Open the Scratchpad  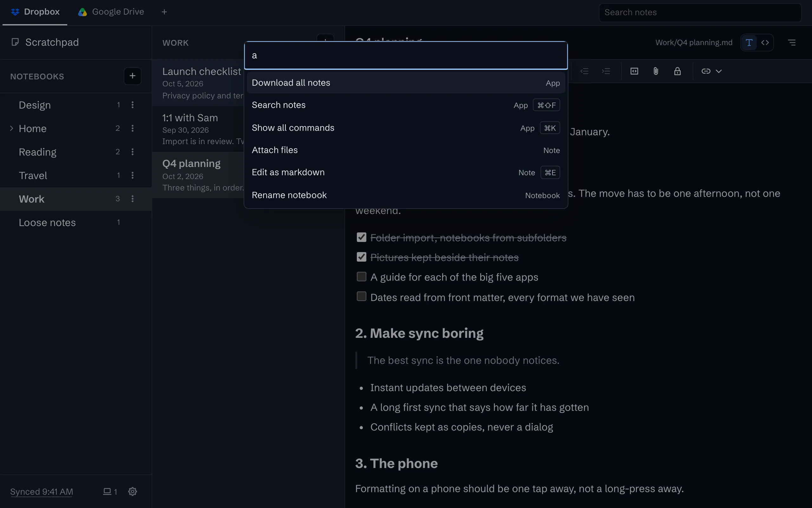click(x=76, y=42)
